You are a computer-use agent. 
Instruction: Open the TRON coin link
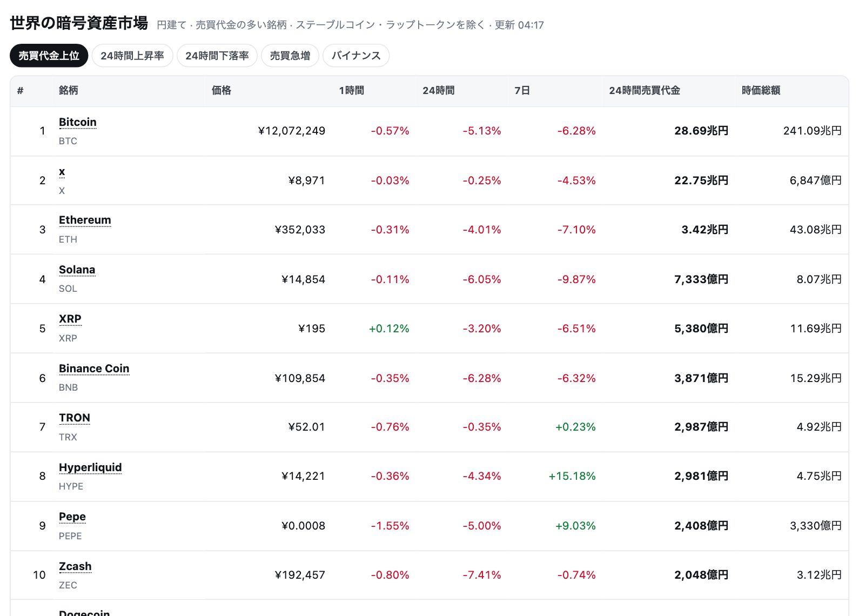[75, 418]
